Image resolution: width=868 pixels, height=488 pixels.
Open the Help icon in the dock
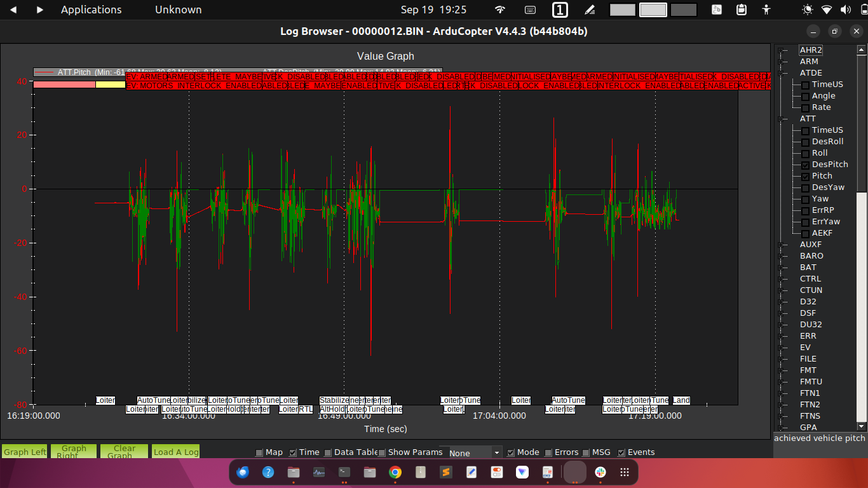268,472
